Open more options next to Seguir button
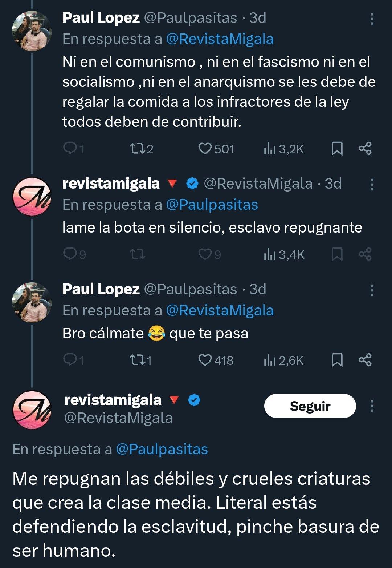 click(372, 406)
